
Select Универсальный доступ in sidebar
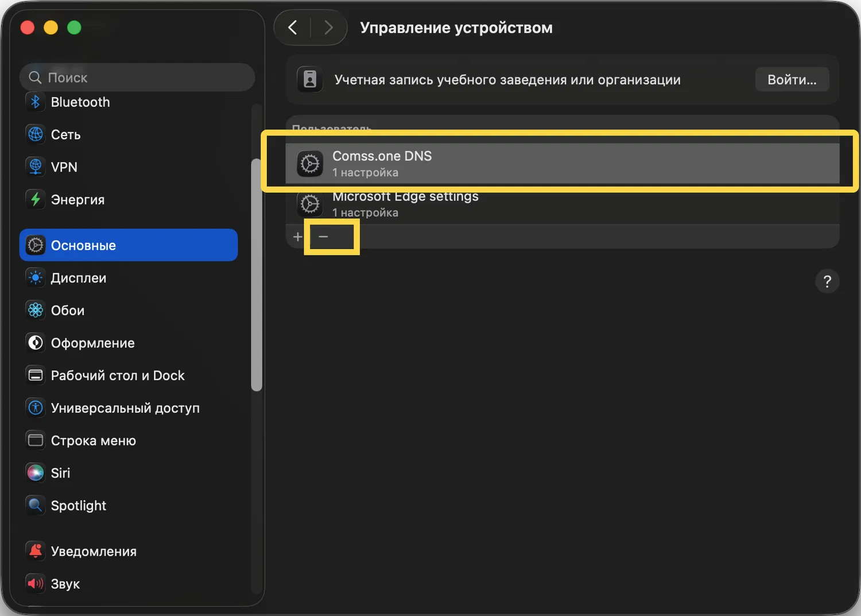125,408
